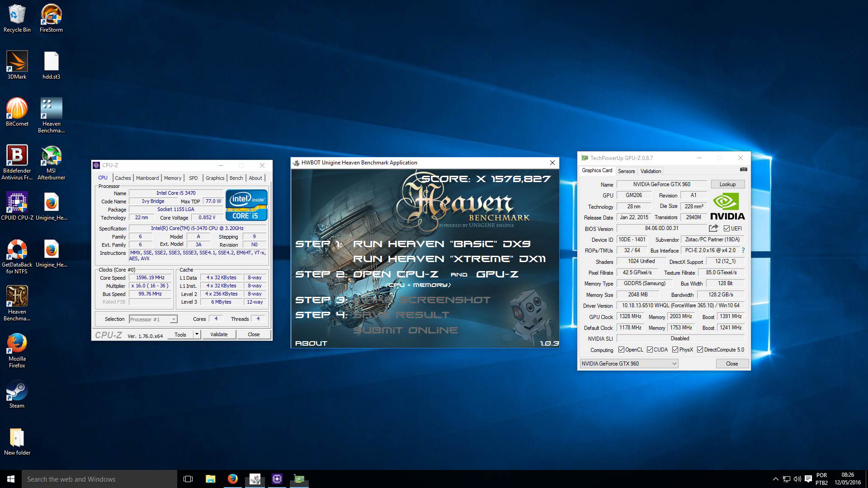
Task: Click Run Heaven "Basic" DX9
Action: [441, 244]
